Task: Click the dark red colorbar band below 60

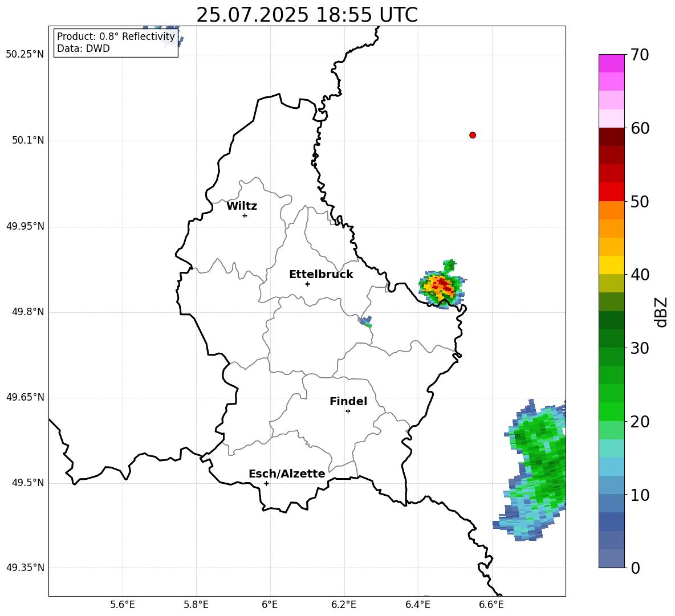Action: pyautogui.click(x=611, y=137)
